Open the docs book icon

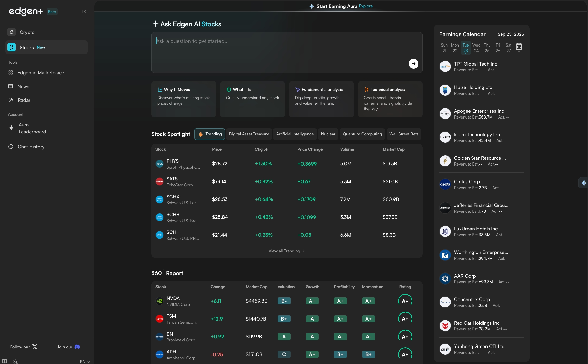5,361
